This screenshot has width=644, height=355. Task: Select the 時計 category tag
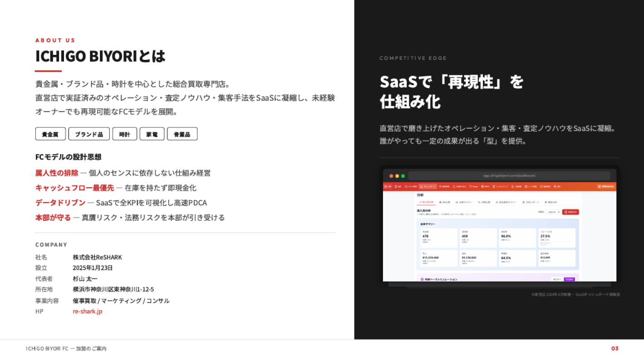[x=125, y=134]
